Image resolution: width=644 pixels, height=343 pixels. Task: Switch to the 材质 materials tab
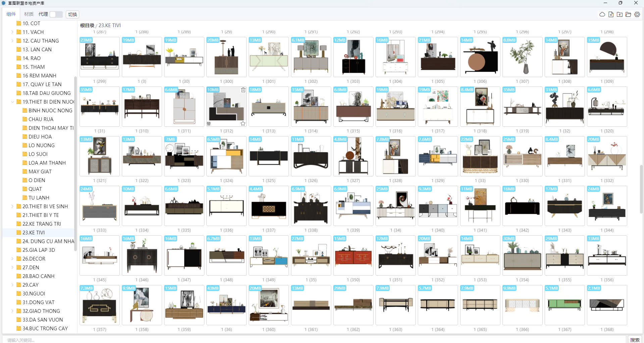[x=29, y=14]
